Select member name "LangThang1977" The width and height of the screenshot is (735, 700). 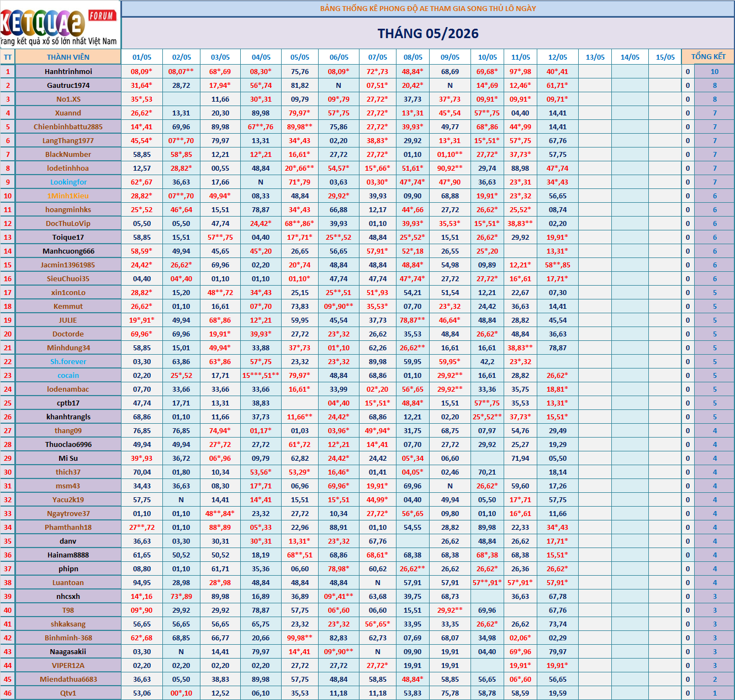68,140
